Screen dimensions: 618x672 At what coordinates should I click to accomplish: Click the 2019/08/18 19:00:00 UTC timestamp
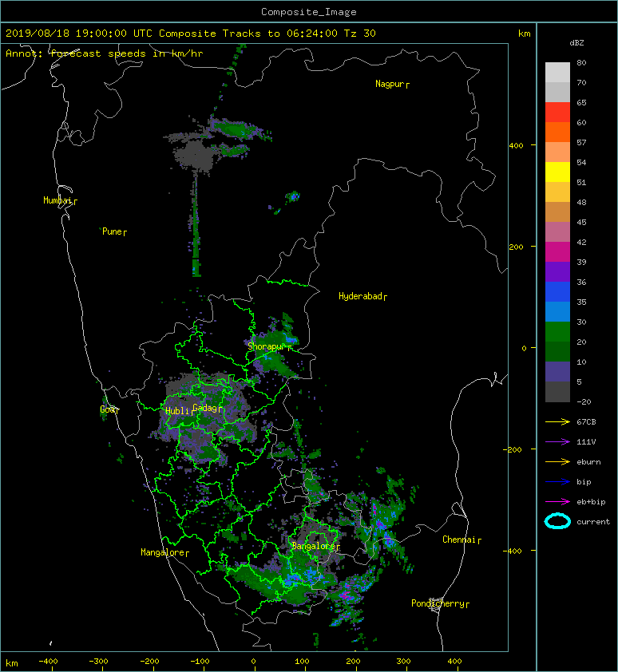tap(79, 34)
